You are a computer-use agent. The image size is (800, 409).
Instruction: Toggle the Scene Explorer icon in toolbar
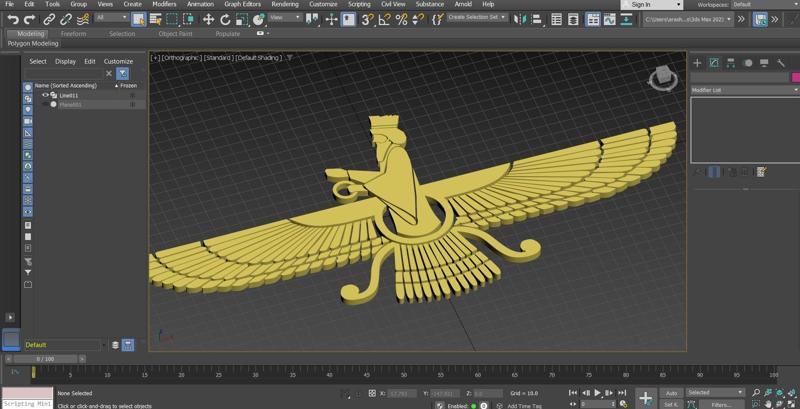tap(557, 20)
